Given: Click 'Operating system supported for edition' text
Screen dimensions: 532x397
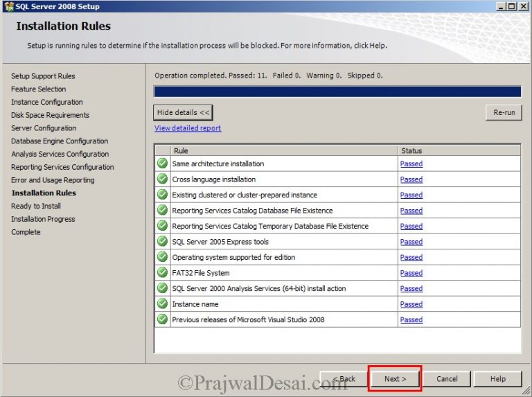Looking at the screenshot, I should 233,258.
